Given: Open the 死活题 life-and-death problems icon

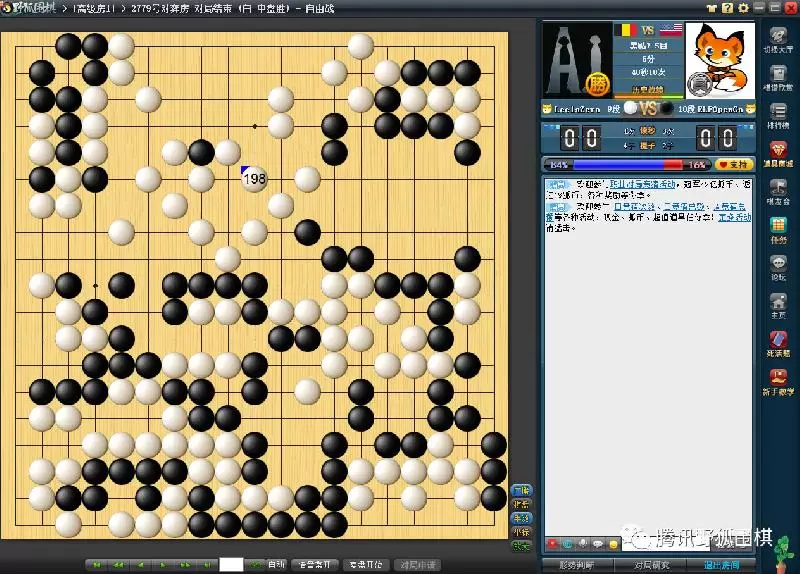Looking at the screenshot, I should click(777, 342).
